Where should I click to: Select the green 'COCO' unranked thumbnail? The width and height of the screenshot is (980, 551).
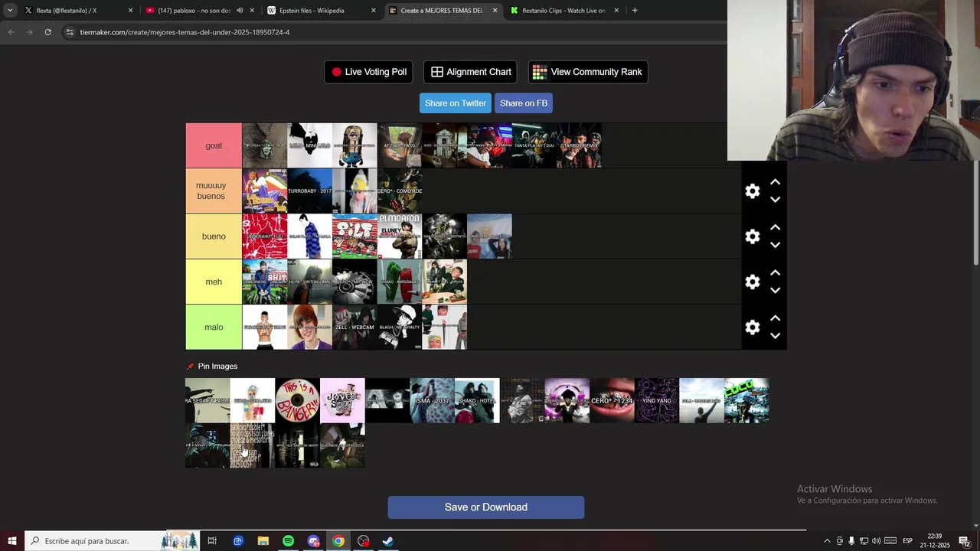click(x=746, y=400)
